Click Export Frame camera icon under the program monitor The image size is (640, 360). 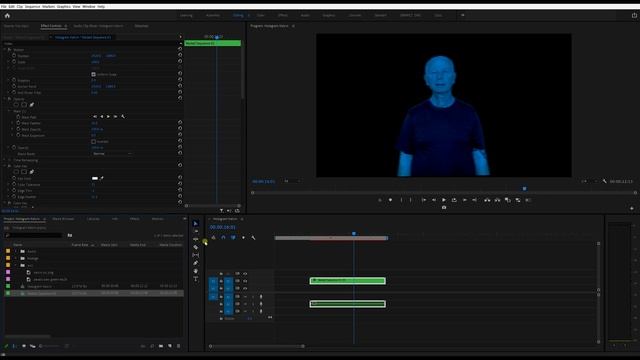444,207
